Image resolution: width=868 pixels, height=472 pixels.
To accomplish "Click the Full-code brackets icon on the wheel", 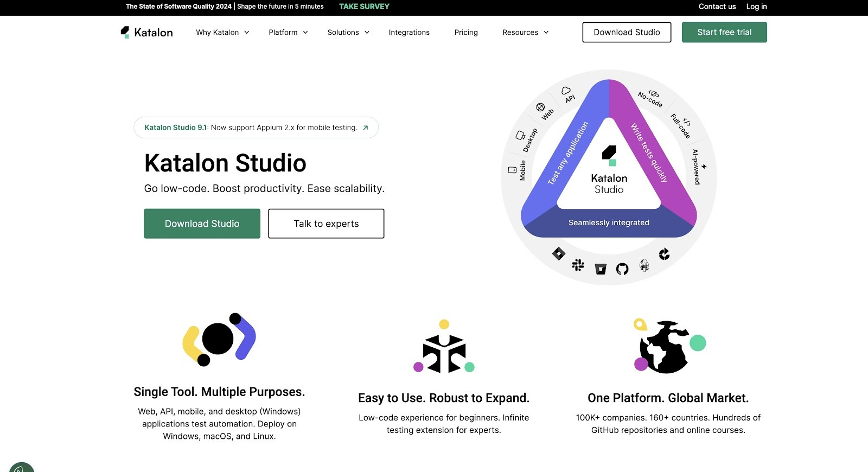I will point(687,122).
